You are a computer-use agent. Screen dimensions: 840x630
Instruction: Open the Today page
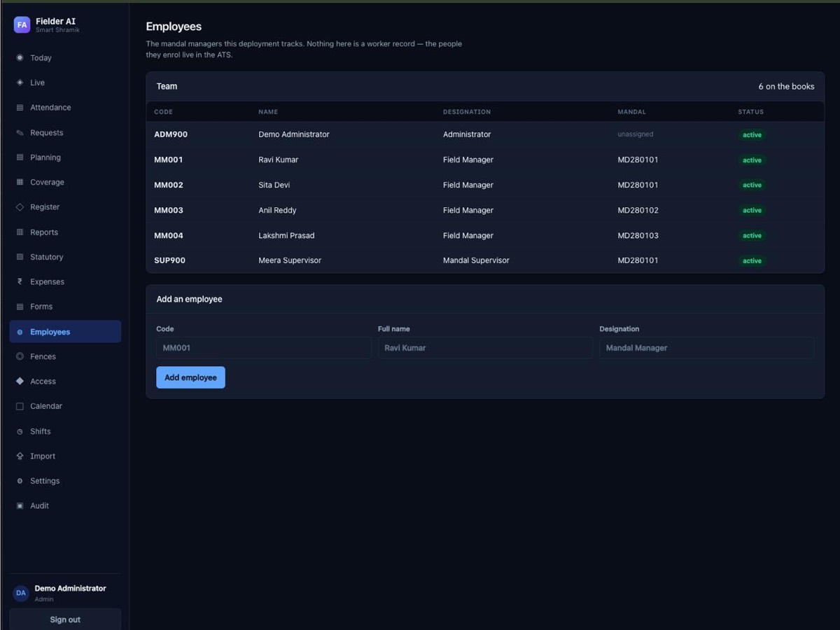[65, 58]
